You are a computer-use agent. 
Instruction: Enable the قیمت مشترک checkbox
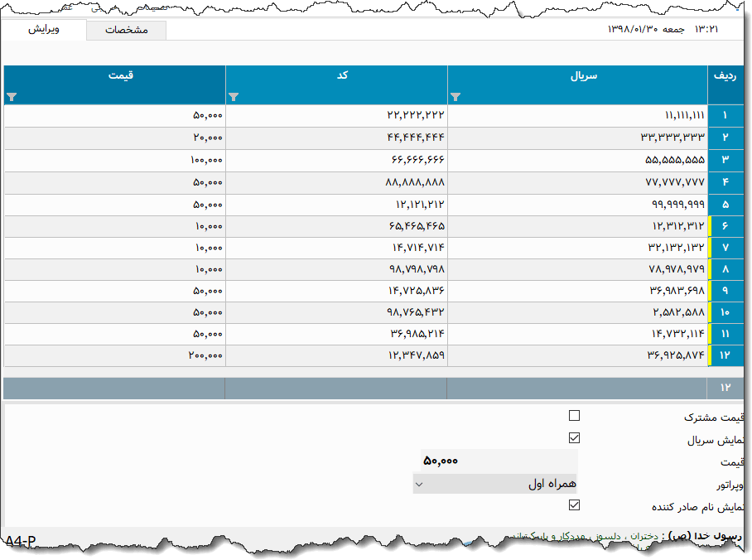tap(575, 416)
